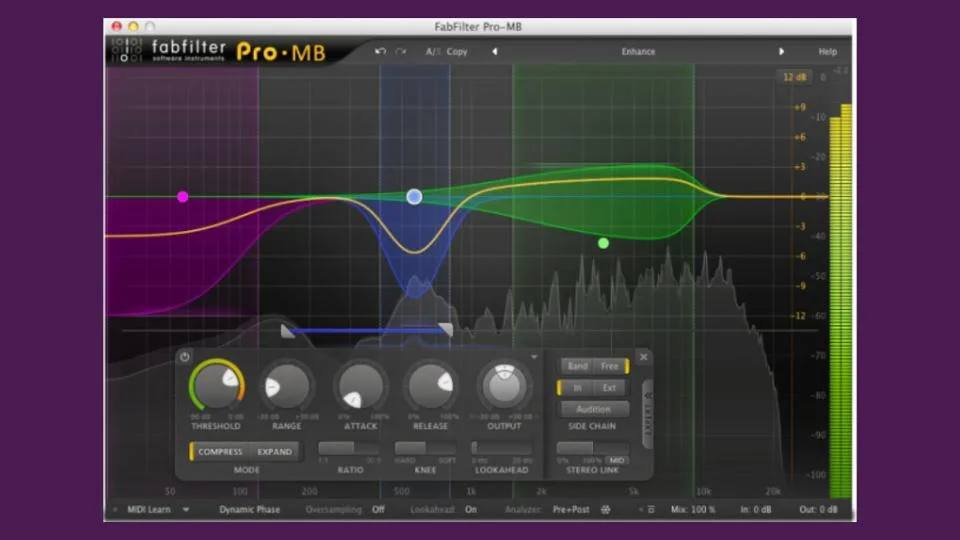Image resolution: width=960 pixels, height=540 pixels.
Task: Select Ext side chain source
Action: (609, 388)
